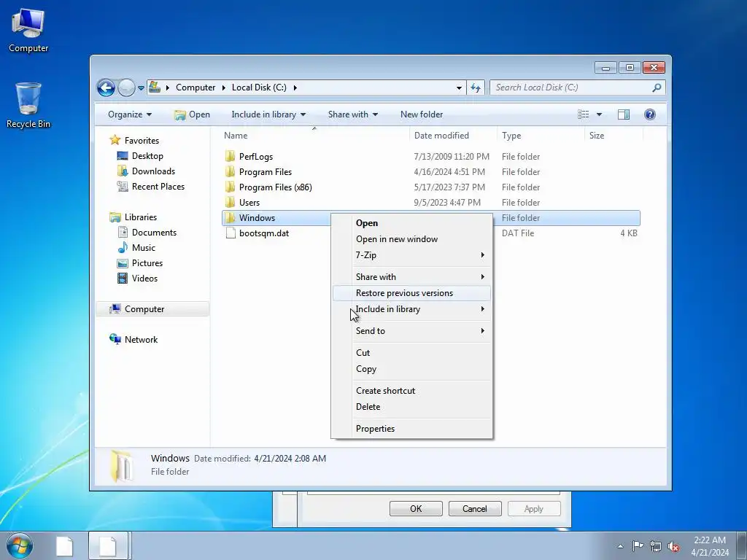Expand Include in library context submenu
Image resolution: width=747 pixels, height=560 pixels.
(411, 309)
